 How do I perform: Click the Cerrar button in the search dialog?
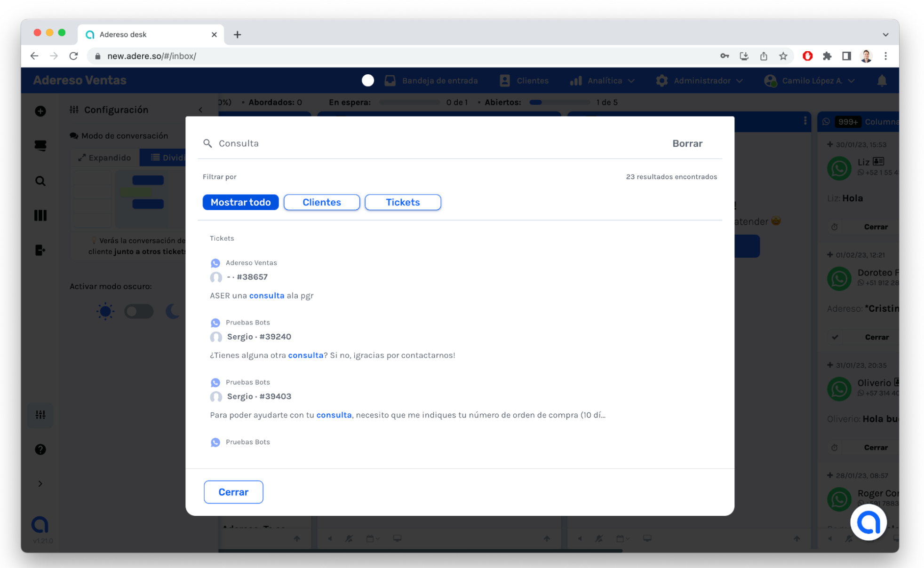(233, 492)
